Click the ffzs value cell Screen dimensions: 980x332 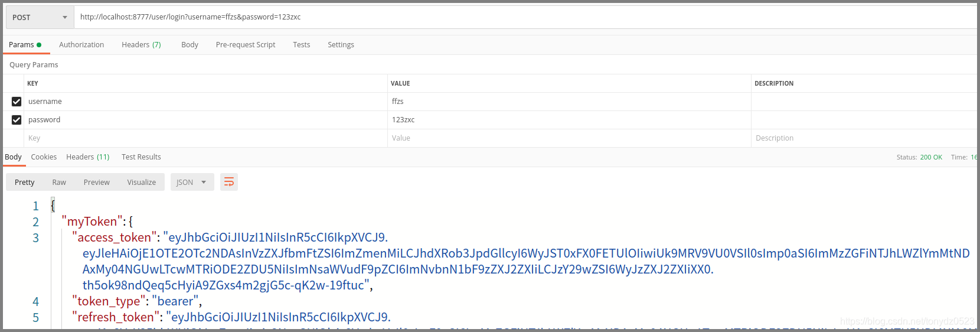click(569, 102)
